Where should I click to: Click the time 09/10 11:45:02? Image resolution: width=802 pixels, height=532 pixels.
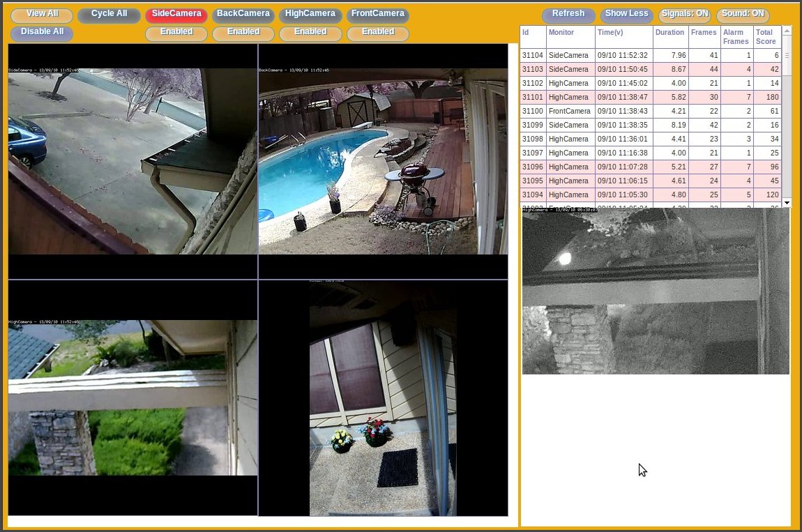[623, 83]
